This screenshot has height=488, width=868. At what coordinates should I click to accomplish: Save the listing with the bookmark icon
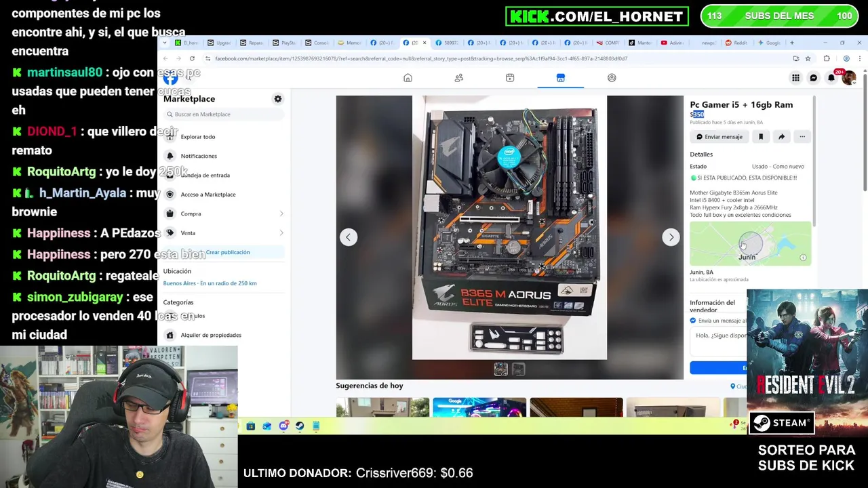tap(761, 137)
